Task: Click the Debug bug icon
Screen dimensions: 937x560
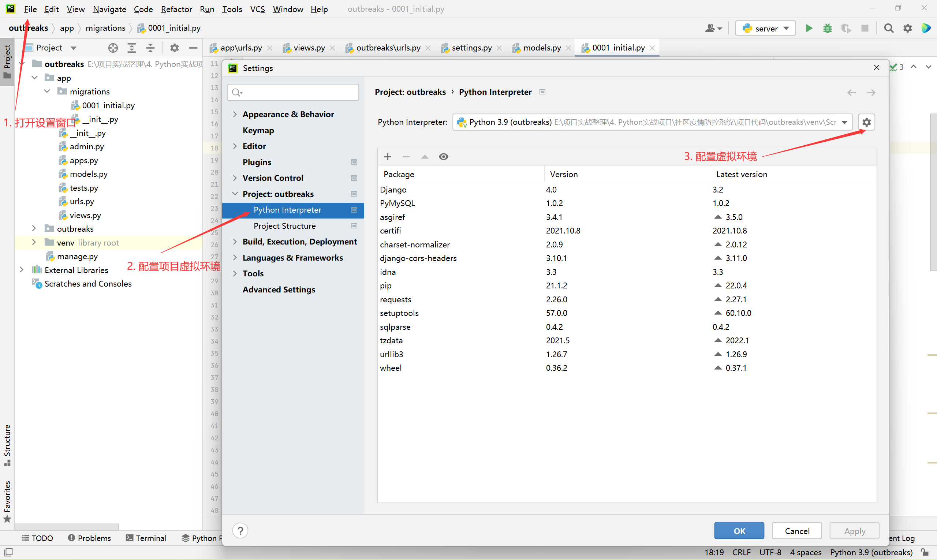Action: [x=827, y=28]
